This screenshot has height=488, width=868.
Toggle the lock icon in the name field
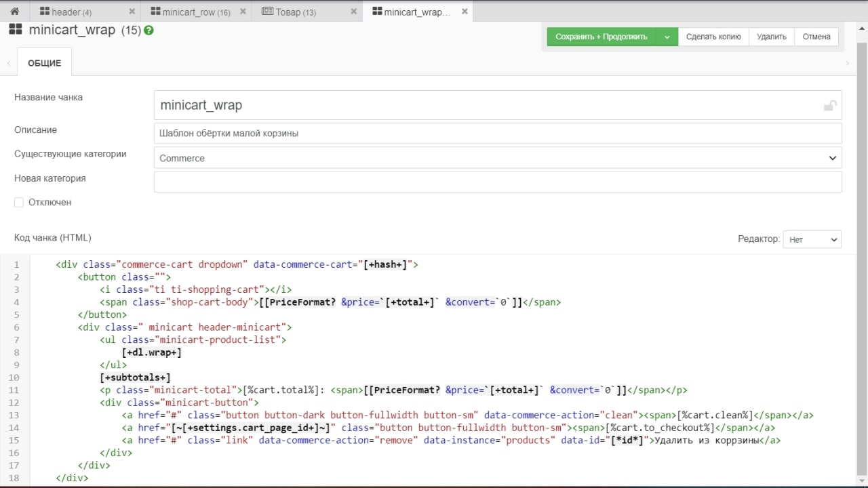[x=829, y=105]
